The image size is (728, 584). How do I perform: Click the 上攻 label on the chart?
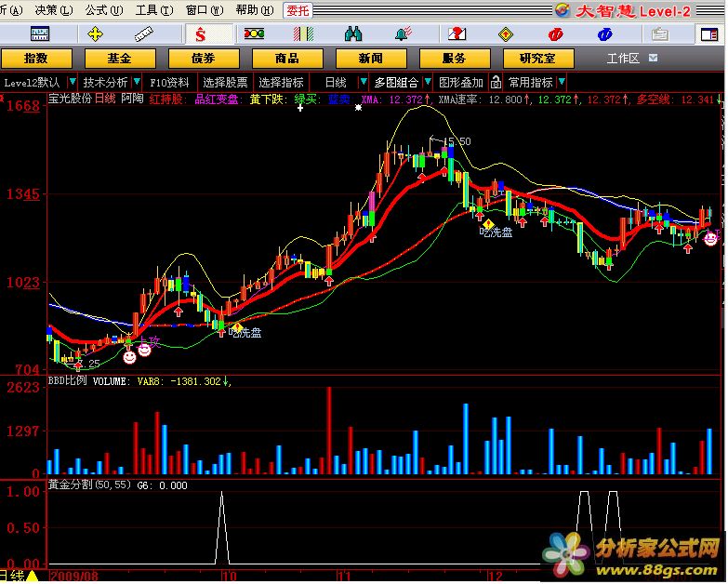pos(150,342)
